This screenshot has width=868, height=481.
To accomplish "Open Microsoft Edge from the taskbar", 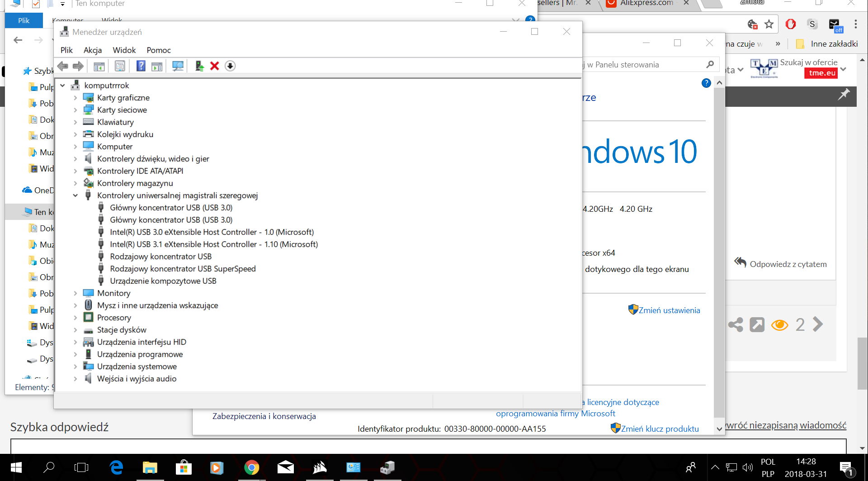I will 116,467.
